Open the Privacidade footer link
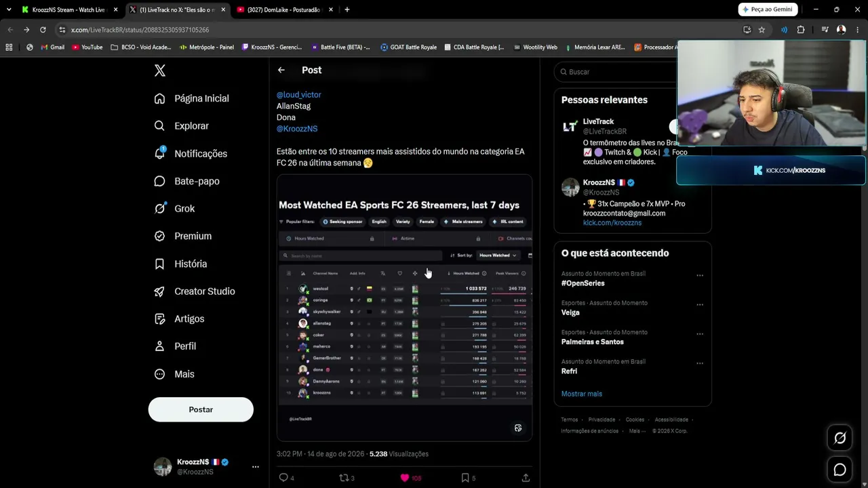This screenshot has width=868, height=488. point(601,420)
